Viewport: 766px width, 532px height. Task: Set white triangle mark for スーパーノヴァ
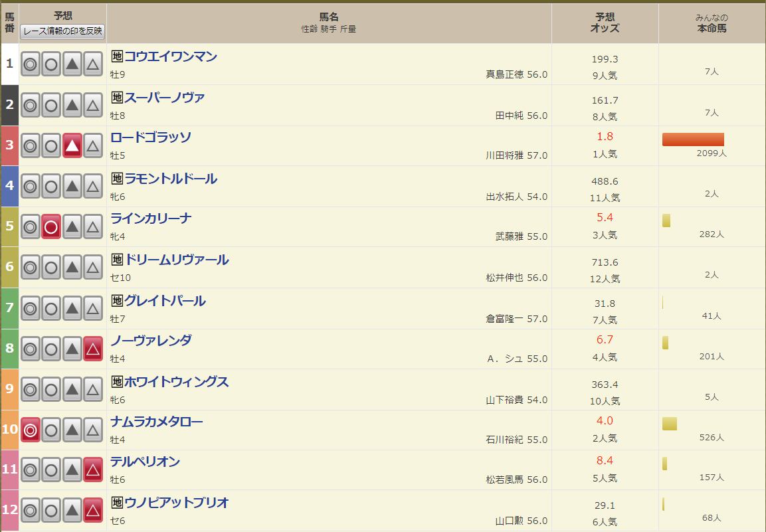(x=93, y=105)
